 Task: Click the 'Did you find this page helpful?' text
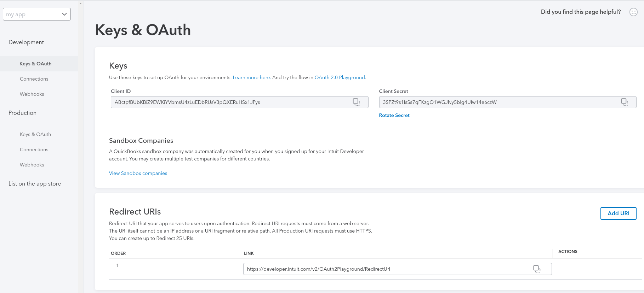coord(581,12)
